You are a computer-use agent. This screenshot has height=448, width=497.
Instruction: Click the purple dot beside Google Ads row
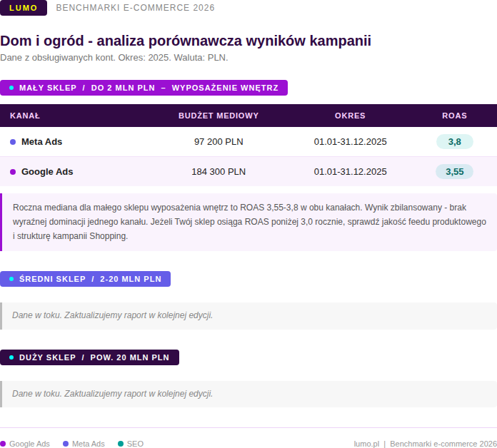pyautogui.click(x=13, y=172)
